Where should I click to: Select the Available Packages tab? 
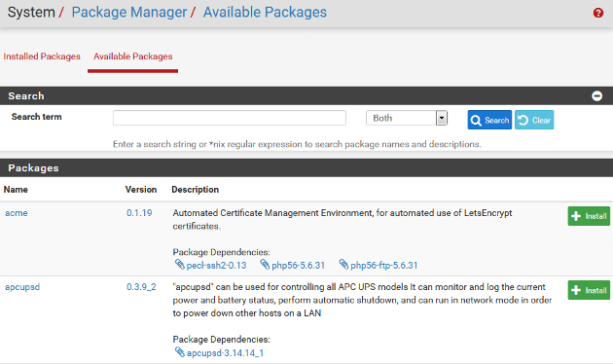[x=133, y=56]
